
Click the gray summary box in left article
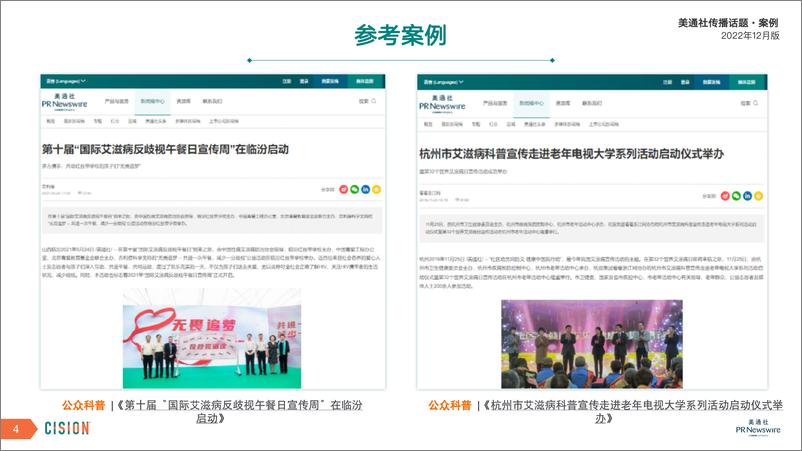[x=212, y=220]
